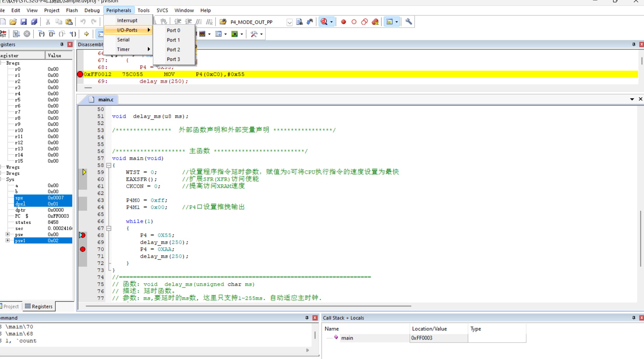Select Interrupt from Peripherals menu
Screen dimensions: 644x359
127,20
